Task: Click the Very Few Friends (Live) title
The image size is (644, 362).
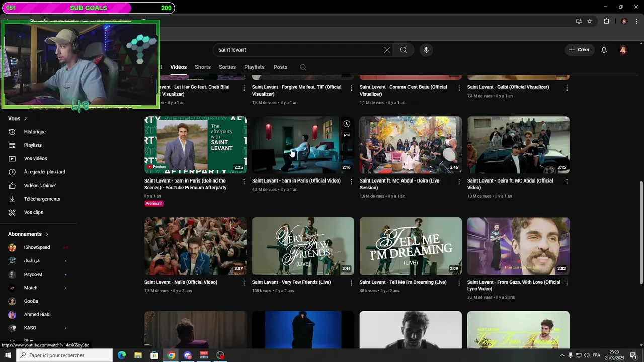Action: [291, 282]
